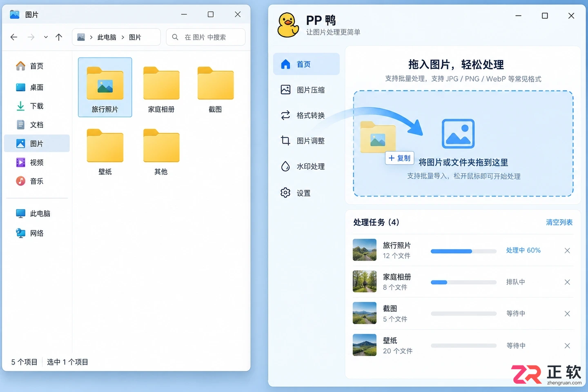Open the 壁纸 task thumbnail

365,345
